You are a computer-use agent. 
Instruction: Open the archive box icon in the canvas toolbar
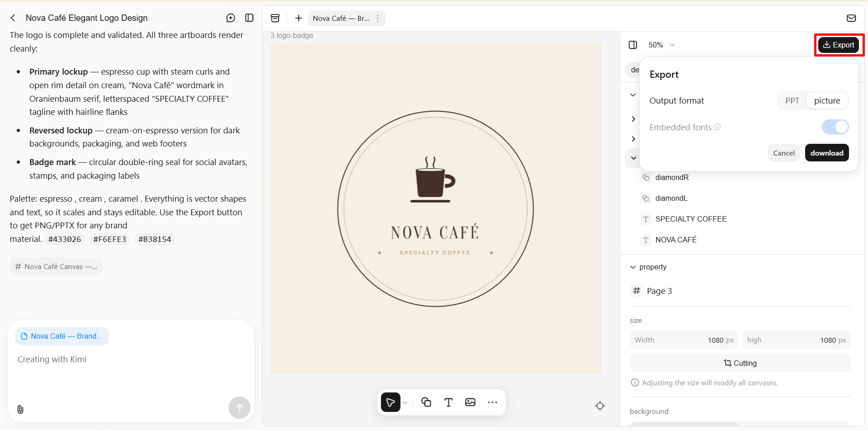pyautogui.click(x=275, y=18)
